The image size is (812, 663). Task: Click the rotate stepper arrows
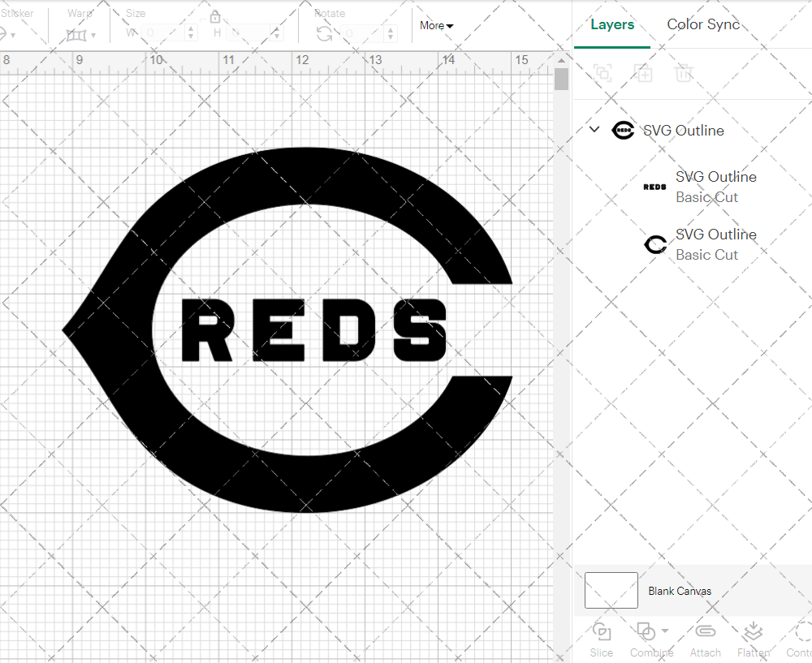(x=391, y=33)
